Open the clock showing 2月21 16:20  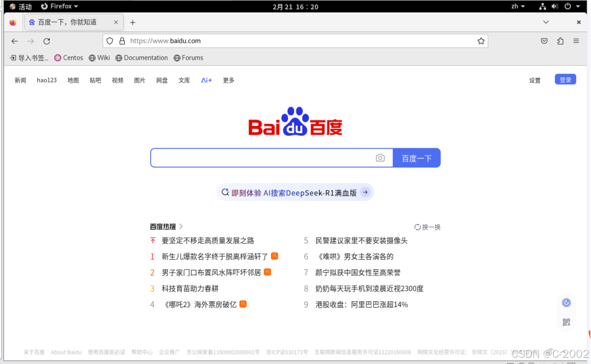[x=296, y=7]
